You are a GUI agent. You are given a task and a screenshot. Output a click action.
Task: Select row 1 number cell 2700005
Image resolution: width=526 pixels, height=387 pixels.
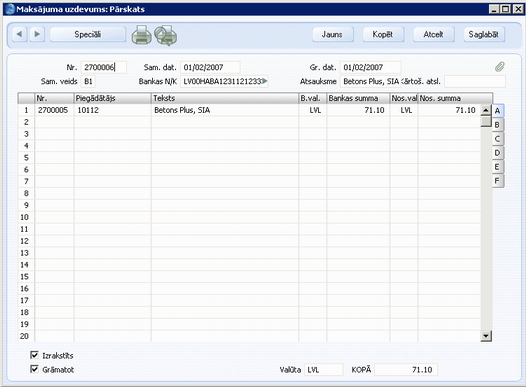point(54,110)
